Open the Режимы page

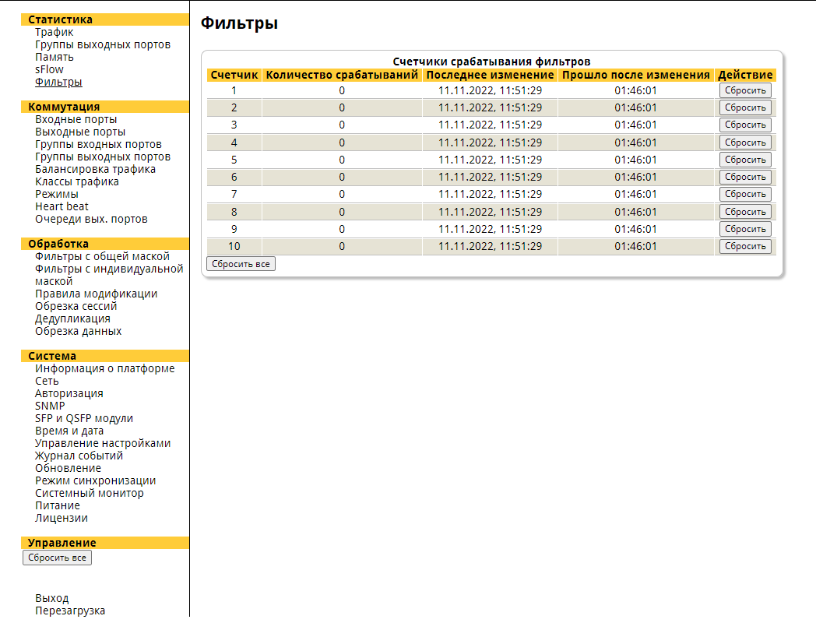57,194
